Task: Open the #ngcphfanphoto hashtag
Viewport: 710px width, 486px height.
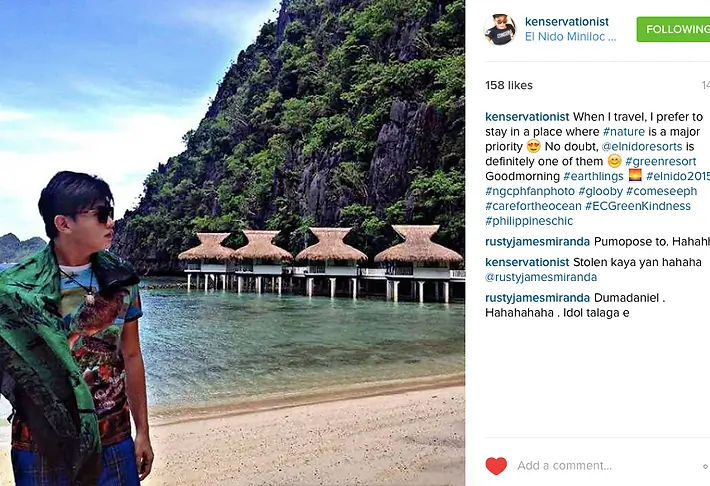Action: coord(530,191)
